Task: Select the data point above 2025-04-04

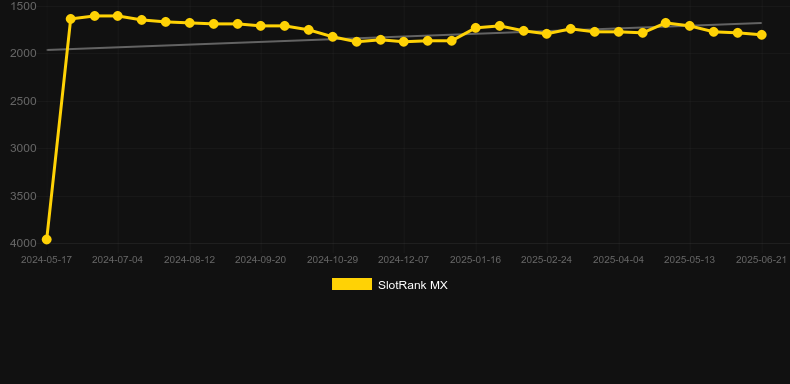Action: 619,32
